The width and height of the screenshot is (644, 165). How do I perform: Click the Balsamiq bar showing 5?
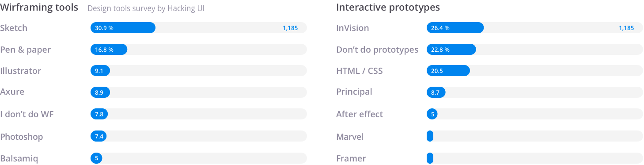click(x=96, y=158)
